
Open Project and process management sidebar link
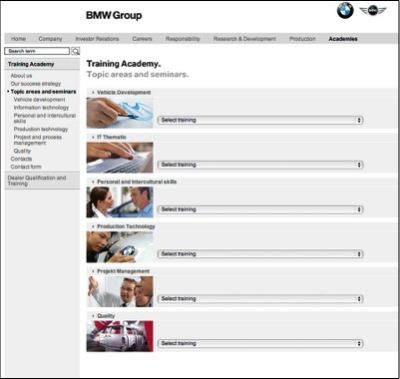click(x=38, y=140)
